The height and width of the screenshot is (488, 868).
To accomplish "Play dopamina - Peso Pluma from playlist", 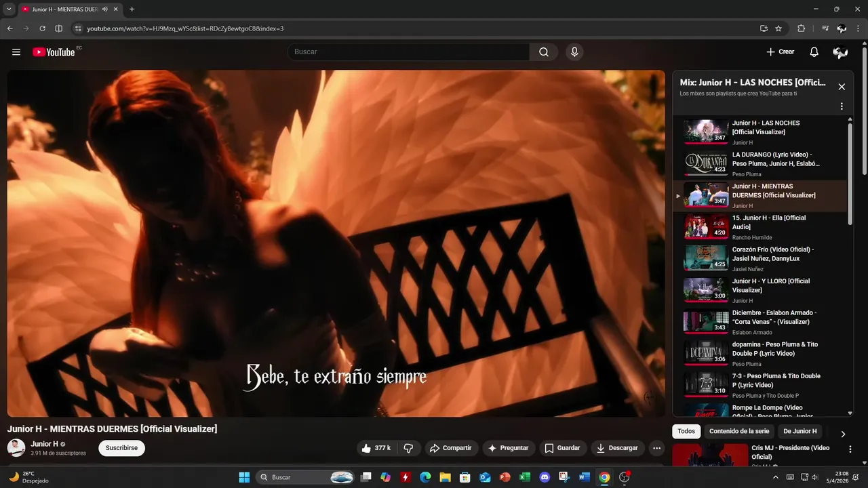I will (760, 354).
